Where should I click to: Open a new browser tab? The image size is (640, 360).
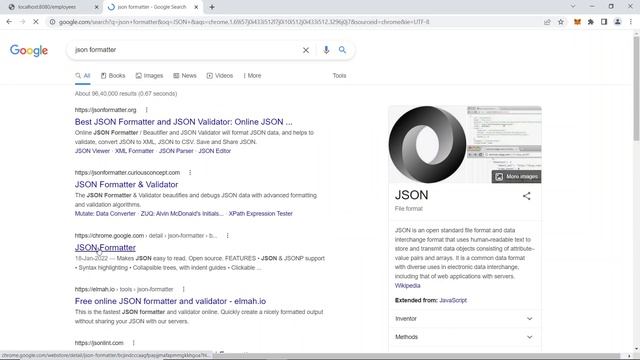pyautogui.click(x=212, y=7)
